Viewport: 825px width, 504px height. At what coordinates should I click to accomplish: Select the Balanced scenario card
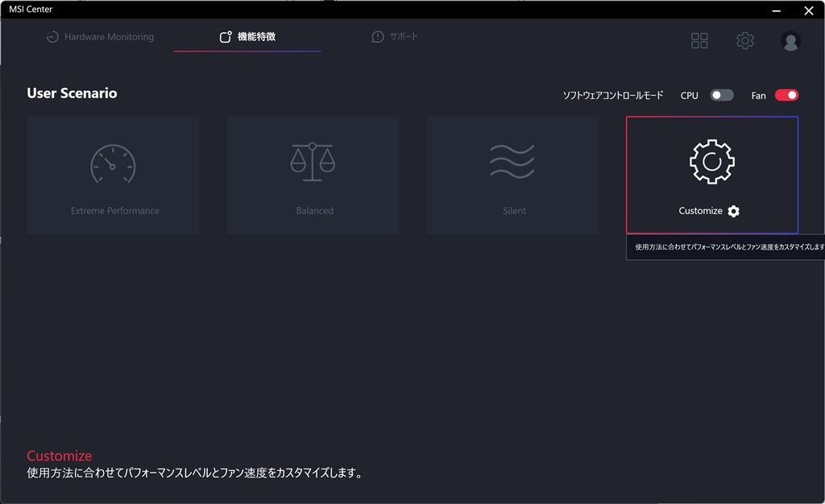click(x=313, y=175)
